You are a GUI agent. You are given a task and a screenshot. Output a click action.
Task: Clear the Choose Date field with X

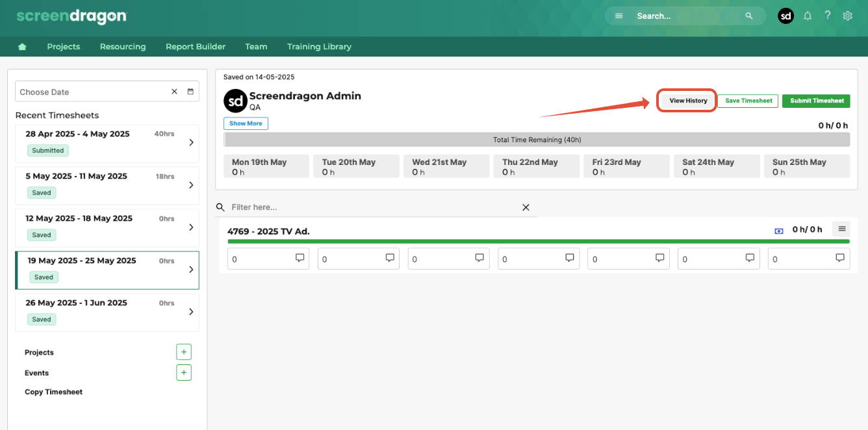(174, 92)
